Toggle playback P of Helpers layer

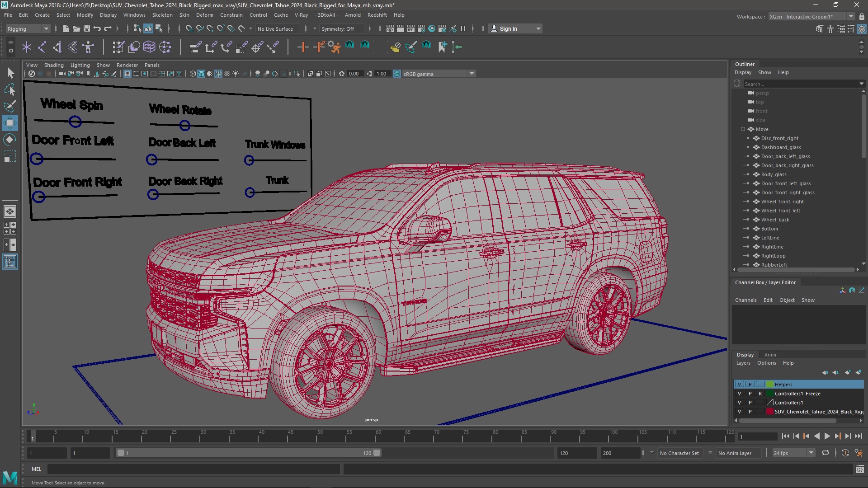point(750,385)
